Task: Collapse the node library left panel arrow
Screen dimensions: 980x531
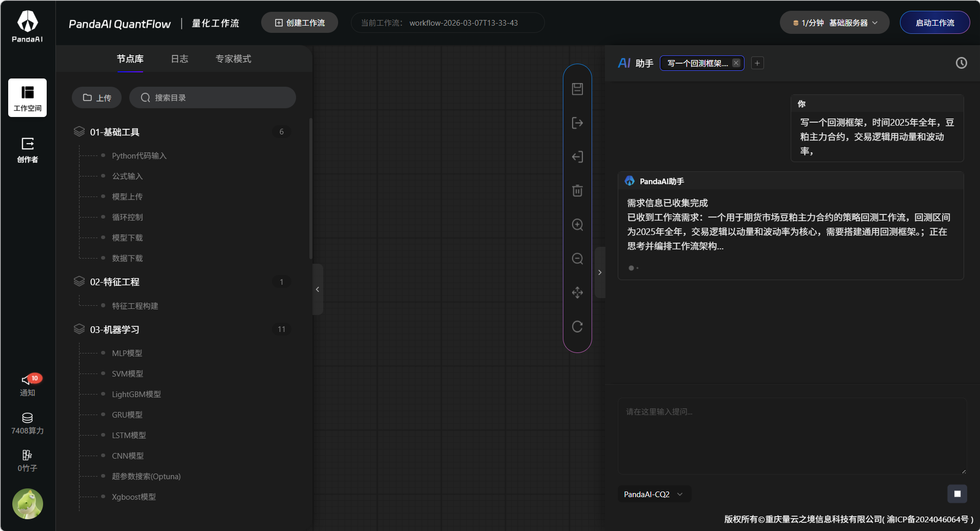Action: [318, 289]
